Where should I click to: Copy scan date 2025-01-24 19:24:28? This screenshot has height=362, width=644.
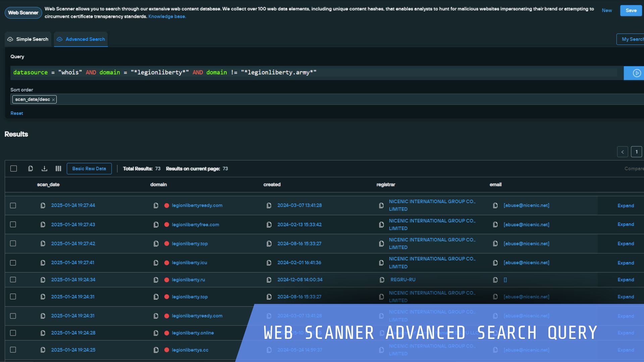43,333
